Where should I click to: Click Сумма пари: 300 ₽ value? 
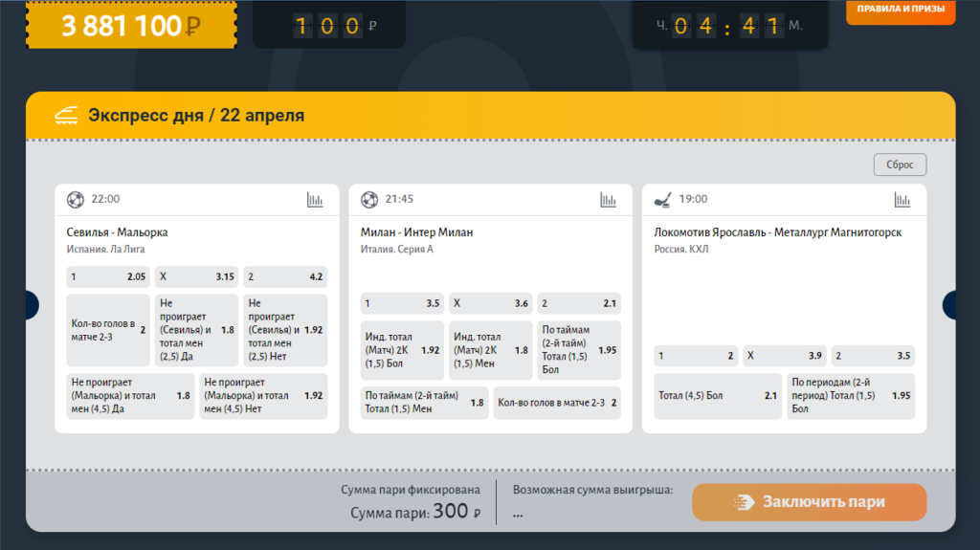(x=415, y=511)
